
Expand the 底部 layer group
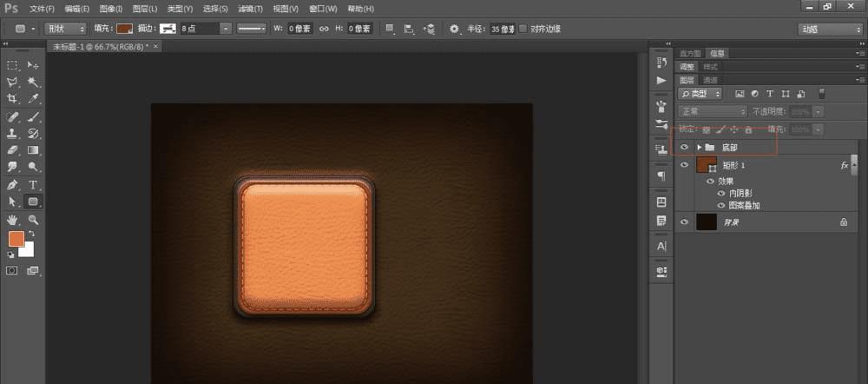pos(699,148)
